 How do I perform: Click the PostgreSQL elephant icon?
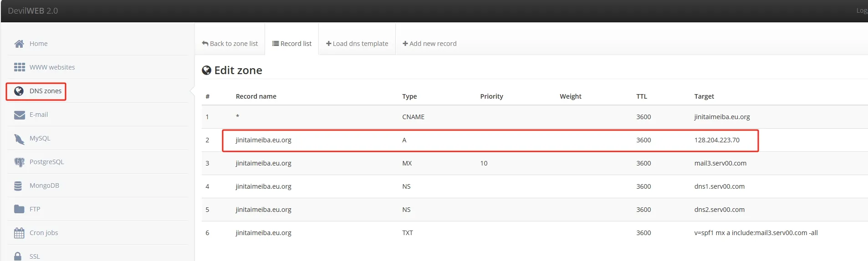click(x=19, y=162)
